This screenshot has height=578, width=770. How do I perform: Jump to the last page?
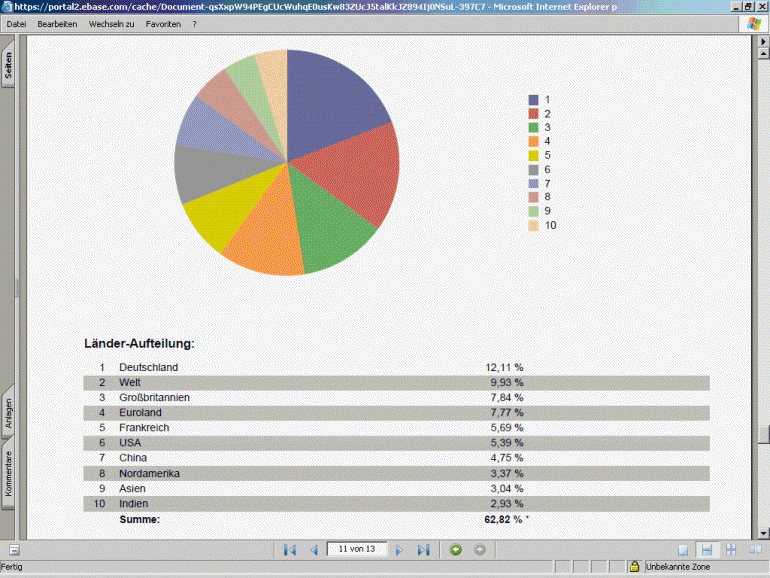pos(423,550)
